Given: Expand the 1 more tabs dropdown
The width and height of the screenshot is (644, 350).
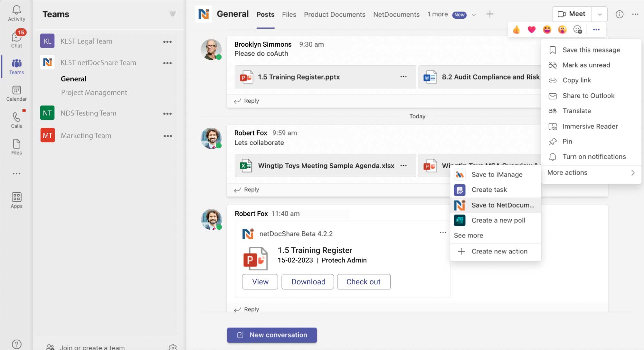Looking at the screenshot, I should tap(474, 15).
